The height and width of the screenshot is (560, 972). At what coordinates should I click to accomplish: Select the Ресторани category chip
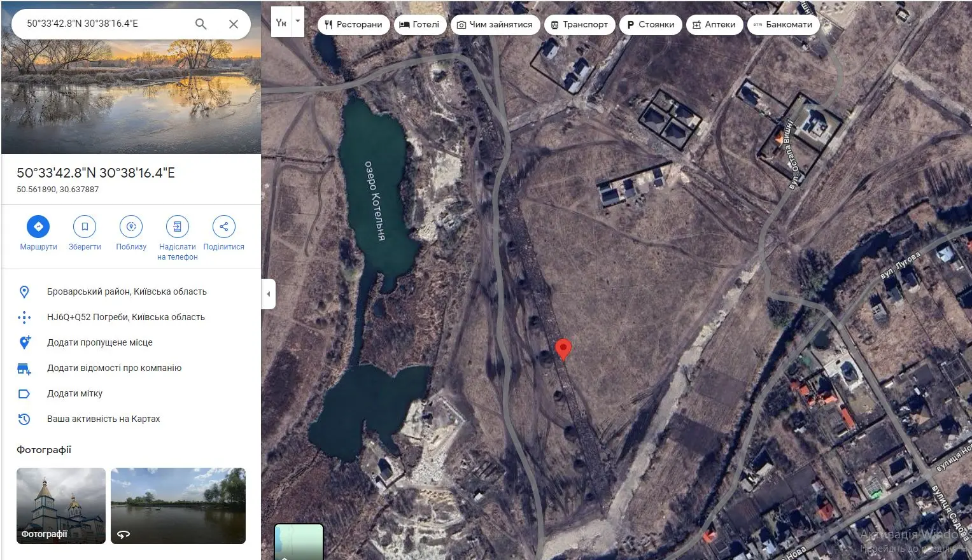tap(353, 25)
